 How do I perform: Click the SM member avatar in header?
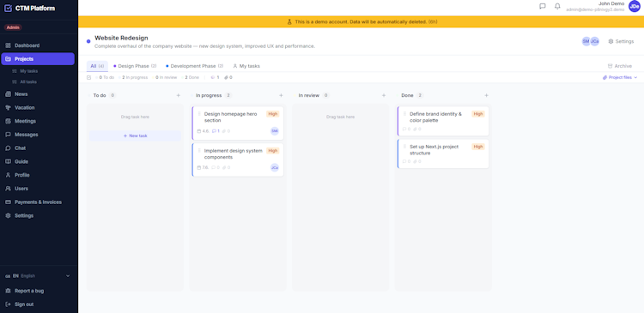tap(586, 41)
